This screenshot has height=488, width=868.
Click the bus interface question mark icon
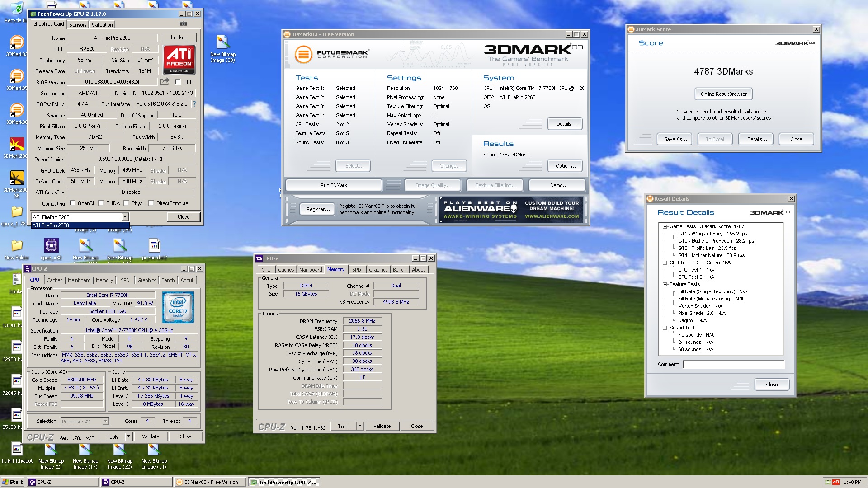tap(194, 104)
